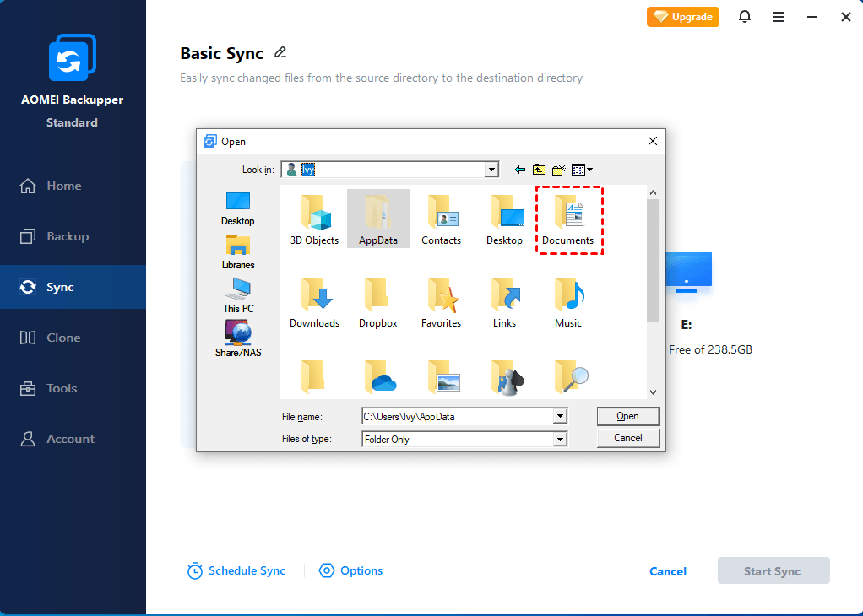Go to the Clone section
863x616 pixels.
(x=59, y=337)
